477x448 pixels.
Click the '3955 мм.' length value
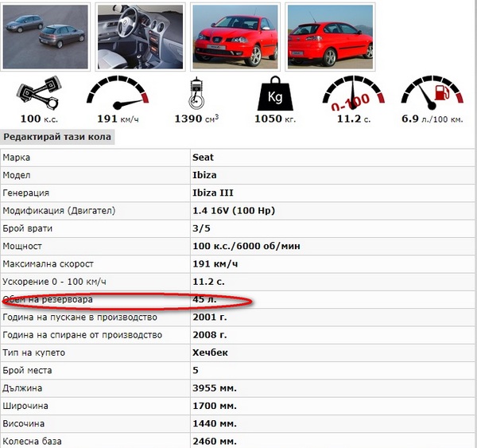[x=215, y=388]
